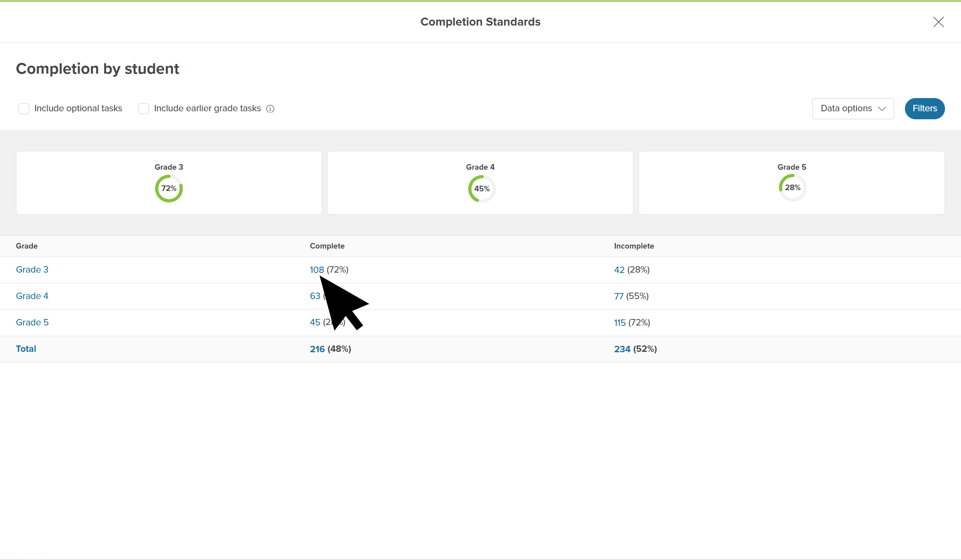This screenshot has height=560, width=961.
Task: View the 115 incomplete Grade 5 students
Action: point(619,323)
